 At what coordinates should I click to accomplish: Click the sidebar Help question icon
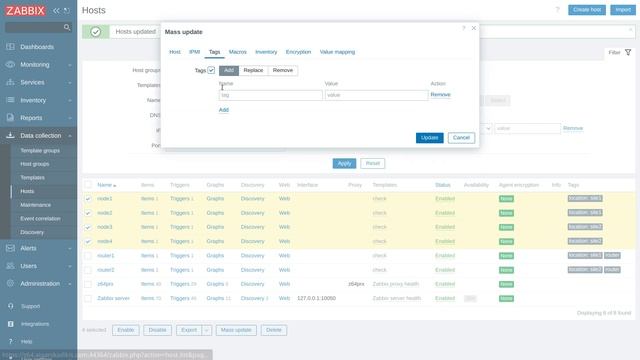tap(11, 341)
